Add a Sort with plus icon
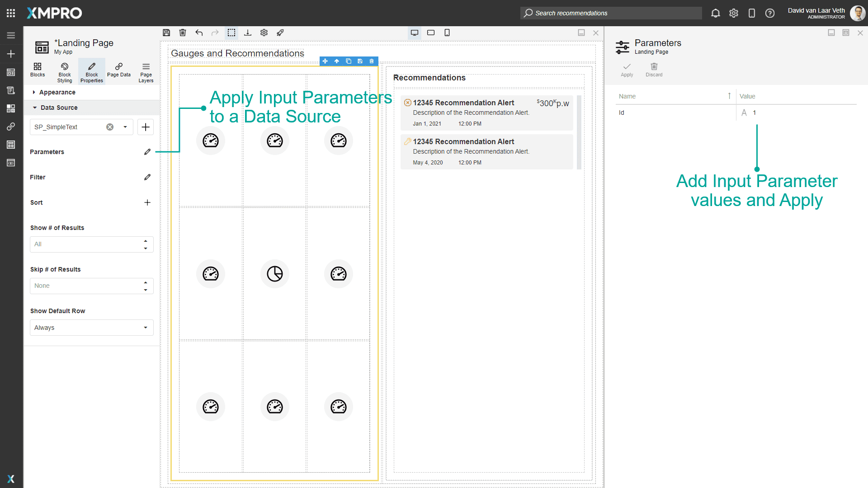This screenshot has height=488, width=868. click(147, 202)
